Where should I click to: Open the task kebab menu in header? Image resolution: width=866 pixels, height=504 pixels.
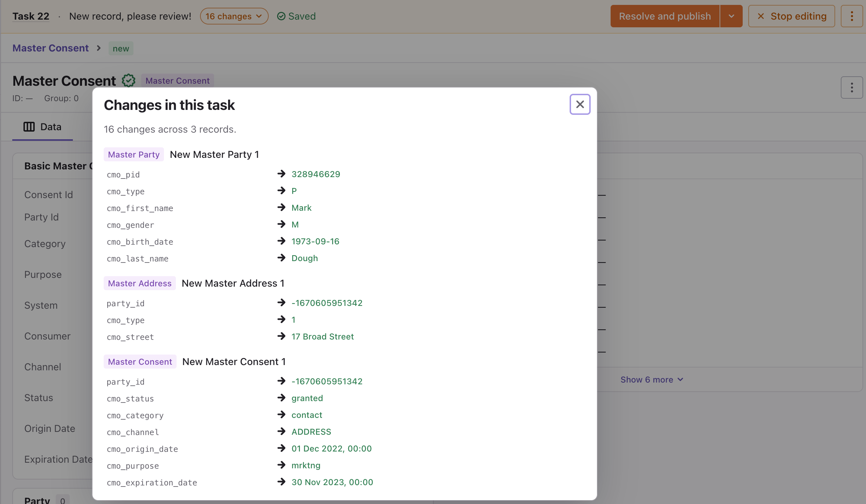(852, 16)
